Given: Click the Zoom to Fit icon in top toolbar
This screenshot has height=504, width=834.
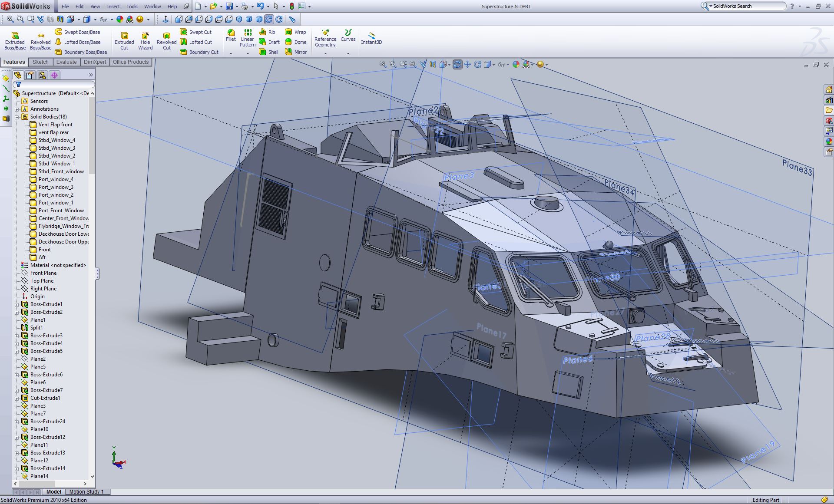Looking at the screenshot, I should [x=10, y=19].
